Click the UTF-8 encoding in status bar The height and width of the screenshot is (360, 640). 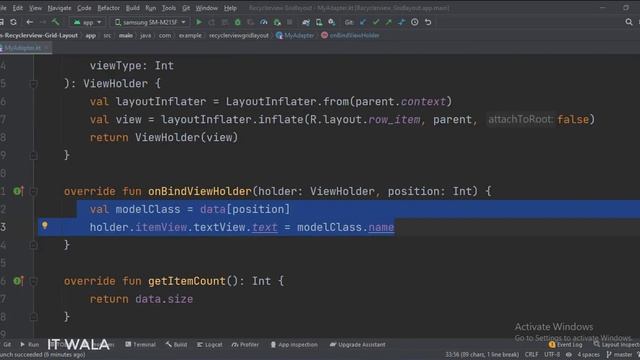click(x=552, y=354)
